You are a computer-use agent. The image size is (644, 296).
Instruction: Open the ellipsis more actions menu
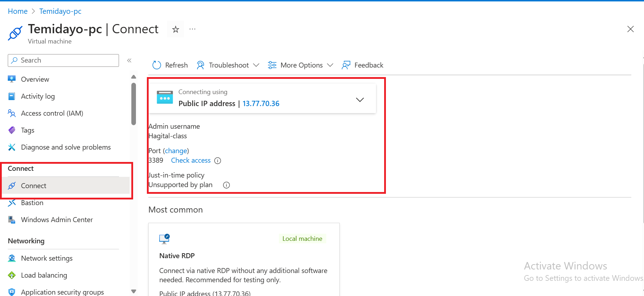click(192, 29)
